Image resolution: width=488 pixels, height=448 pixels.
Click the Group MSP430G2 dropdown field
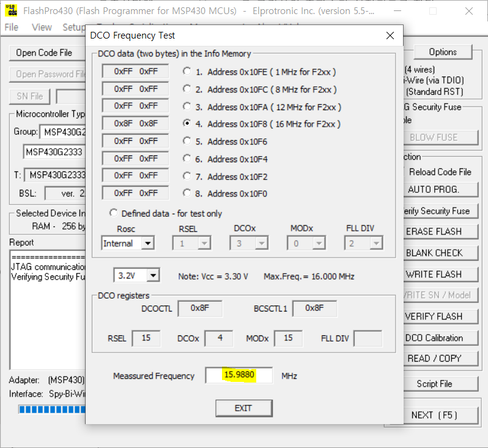tap(62, 132)
